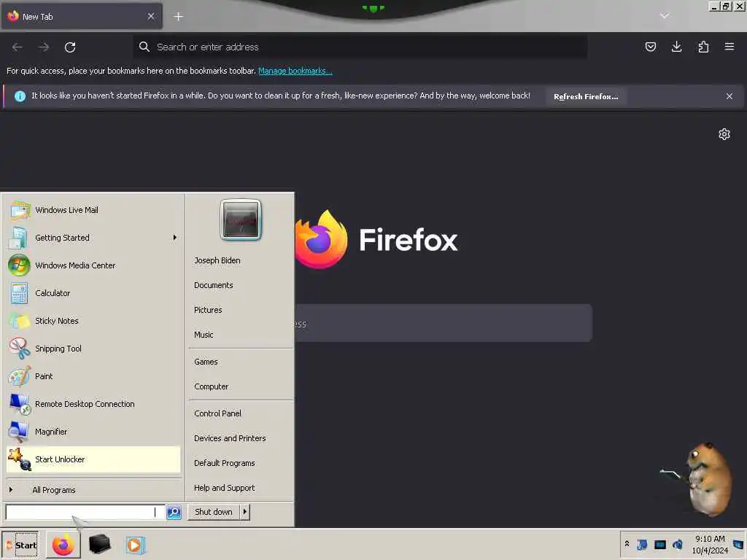This screenshot has width=747, height=560.
Task: Open the black box app on taskbar
Action: [99, 544]
